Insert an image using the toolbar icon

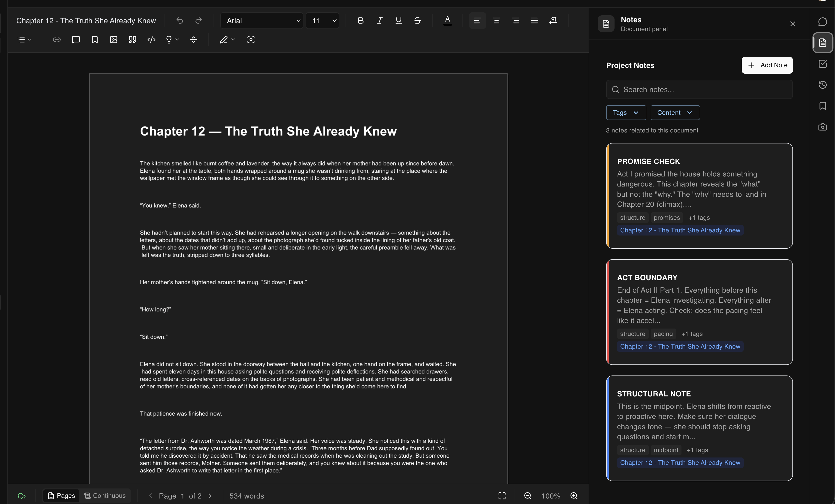pos(114,40)
